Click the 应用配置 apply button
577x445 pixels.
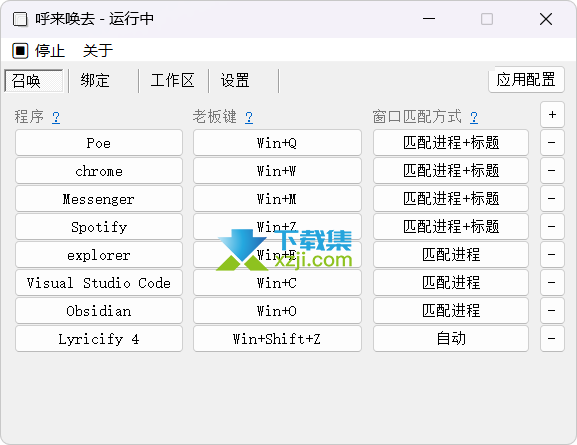[x=526, y=80]
